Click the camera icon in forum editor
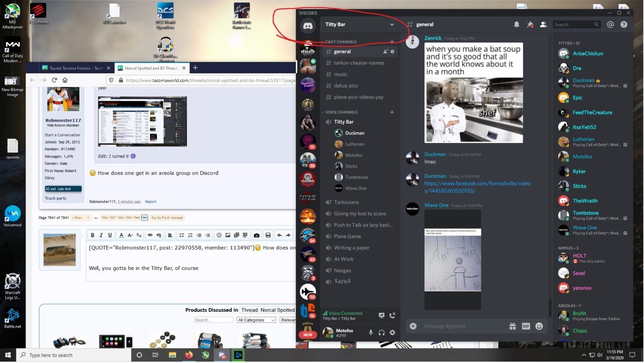644x363 pixels. point(256,235)
